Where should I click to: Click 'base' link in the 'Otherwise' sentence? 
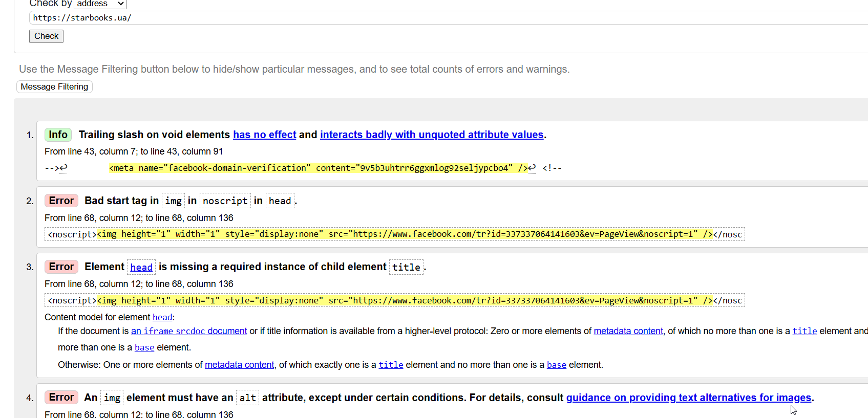(x=556, y=365)
